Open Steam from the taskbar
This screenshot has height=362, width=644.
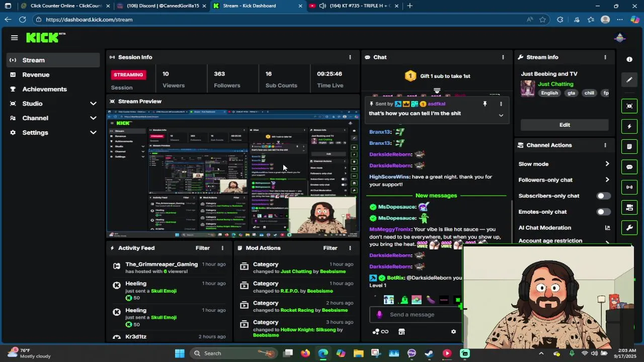pos(429,353)
